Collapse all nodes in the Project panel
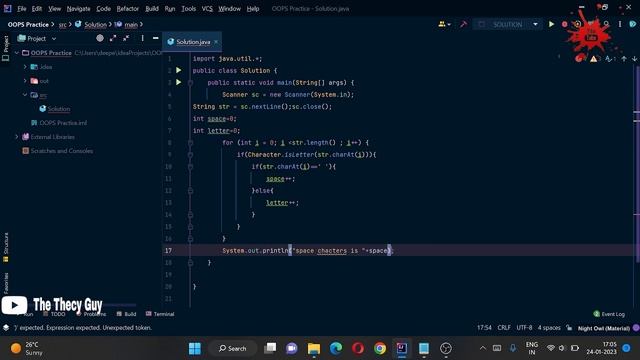Screen dimensions: 640x360 (x=126, y=38)
